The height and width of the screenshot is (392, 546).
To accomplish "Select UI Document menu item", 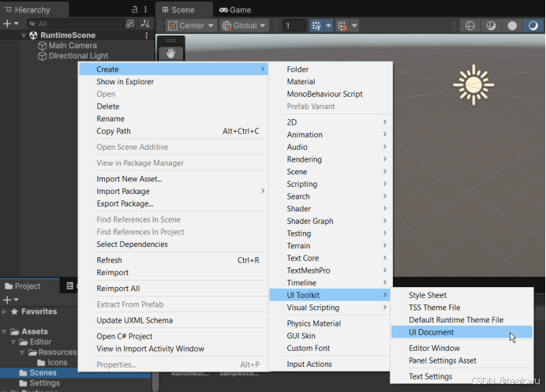I will click(x=462, y=332).
